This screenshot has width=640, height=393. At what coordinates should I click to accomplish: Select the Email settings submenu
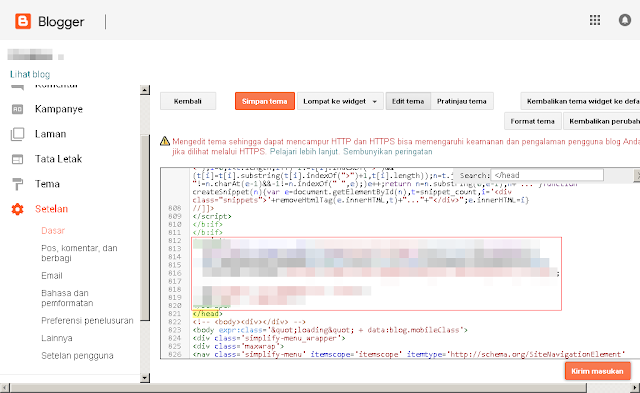pyautogui.click(x=52, y=275)
